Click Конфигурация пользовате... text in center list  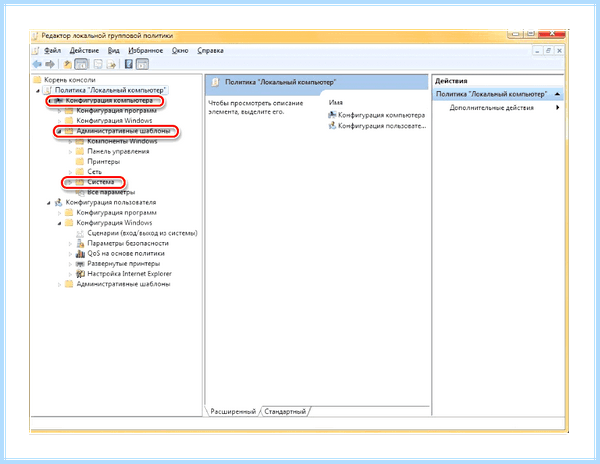[382, 125]
